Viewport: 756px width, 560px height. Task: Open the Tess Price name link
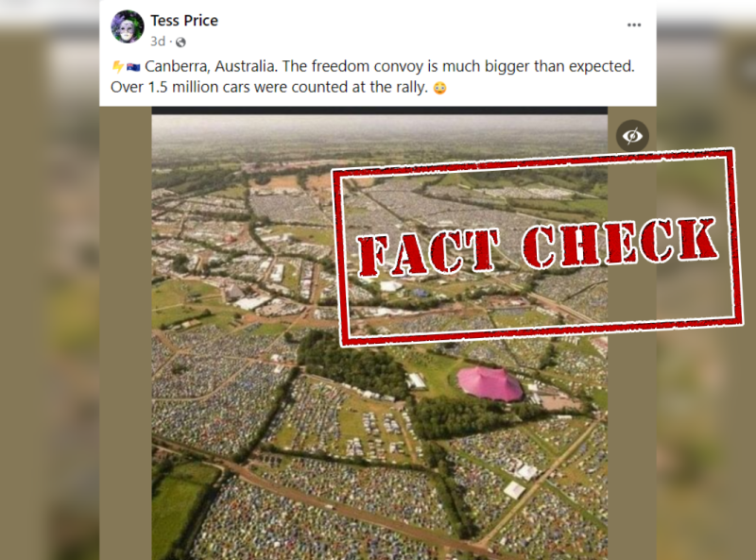pyautogui.click(x=184, y=21)
